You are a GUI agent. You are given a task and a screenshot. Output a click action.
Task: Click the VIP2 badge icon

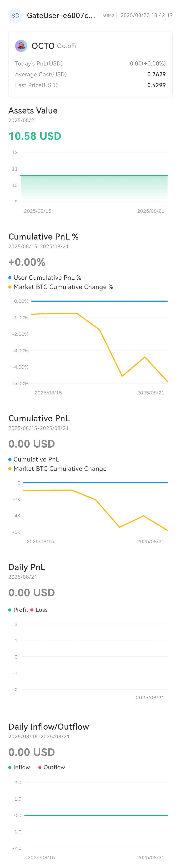click(109, 15)
